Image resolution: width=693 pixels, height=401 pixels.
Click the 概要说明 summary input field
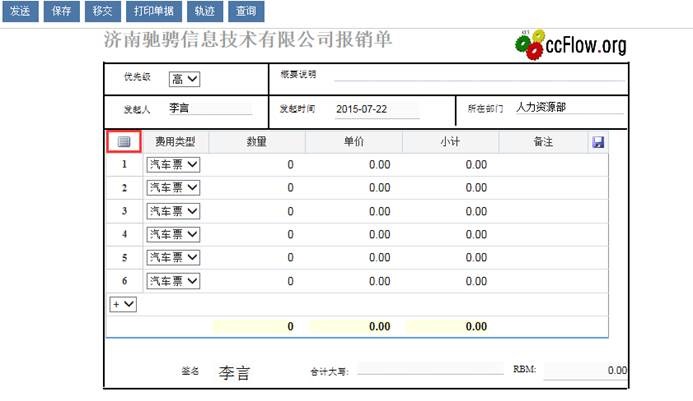tap(478, 74)
